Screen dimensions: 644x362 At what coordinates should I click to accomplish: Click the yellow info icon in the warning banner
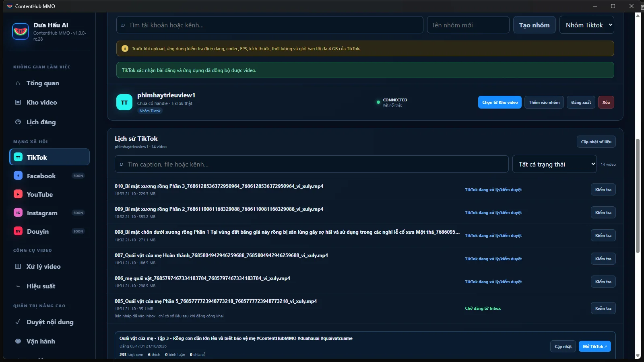125,49
